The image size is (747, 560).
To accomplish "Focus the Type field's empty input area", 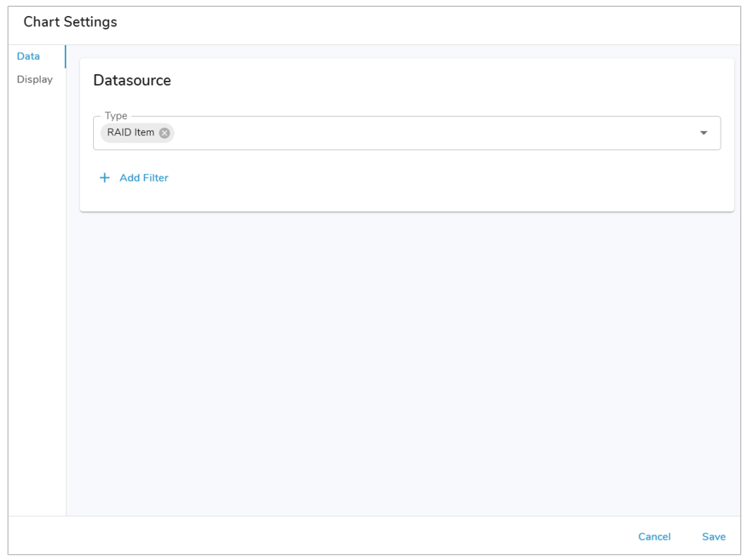I will [x=426, y=133].
